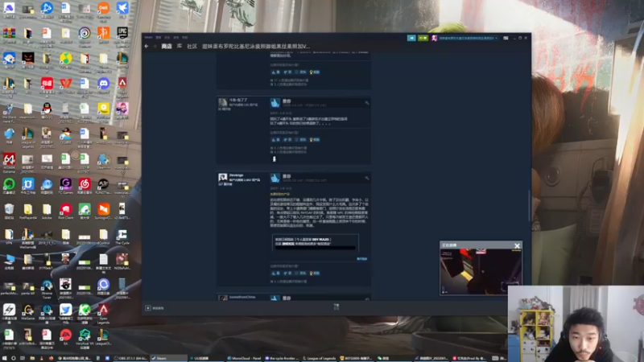Click the 奖励 award button on the second review
Screen dimensions: 644x362
(x=315, y=139)
